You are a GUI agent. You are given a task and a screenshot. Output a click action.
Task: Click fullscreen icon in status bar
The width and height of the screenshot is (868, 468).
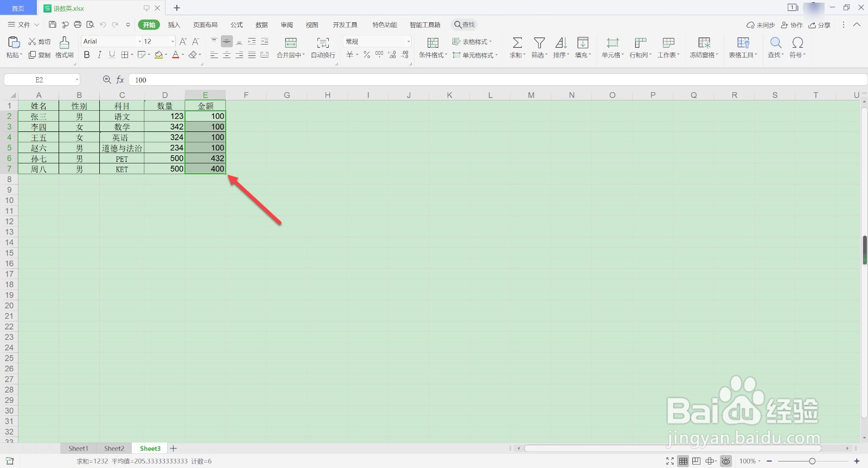point(670,461)
